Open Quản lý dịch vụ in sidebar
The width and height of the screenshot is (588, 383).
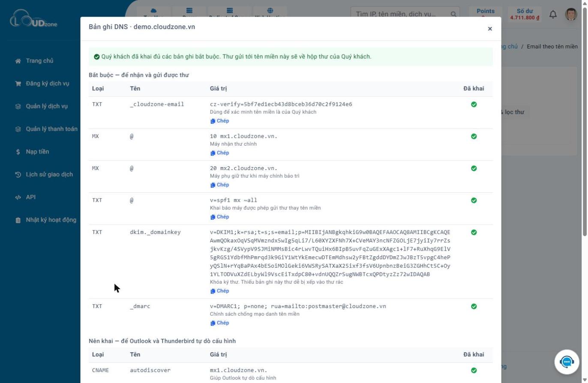[46, 106]
